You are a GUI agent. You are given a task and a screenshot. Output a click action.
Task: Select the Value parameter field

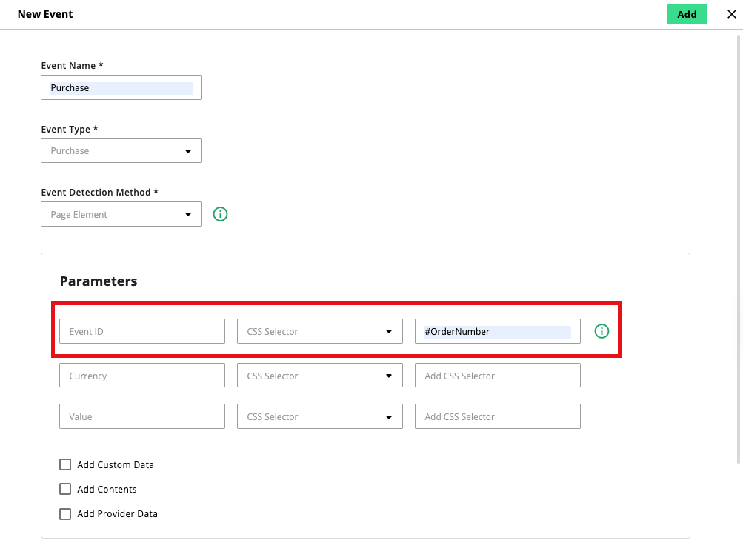(142, 416)
